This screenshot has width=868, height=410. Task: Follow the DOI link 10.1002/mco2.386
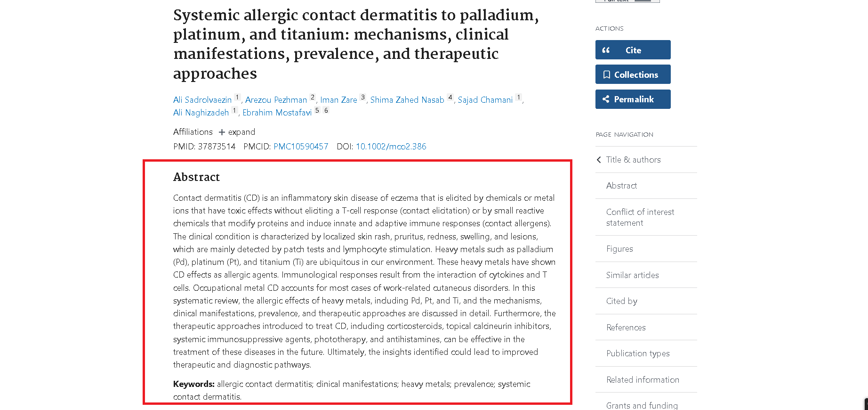391,147
